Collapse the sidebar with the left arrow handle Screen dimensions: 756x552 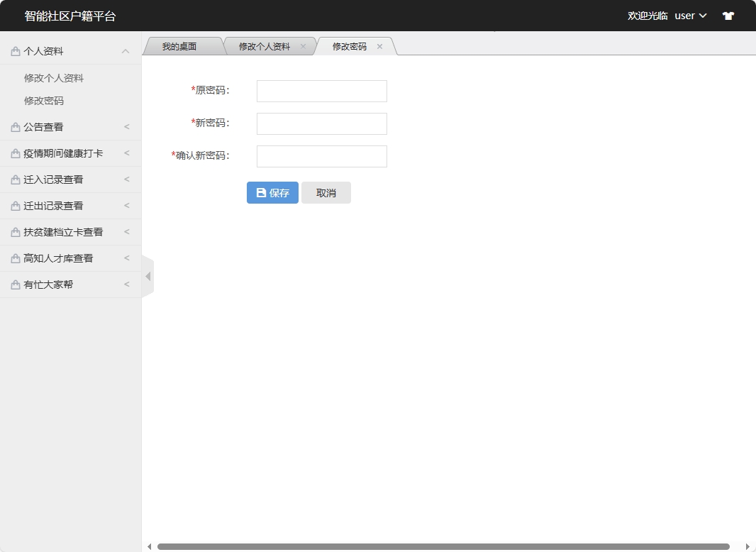(148, 277)
